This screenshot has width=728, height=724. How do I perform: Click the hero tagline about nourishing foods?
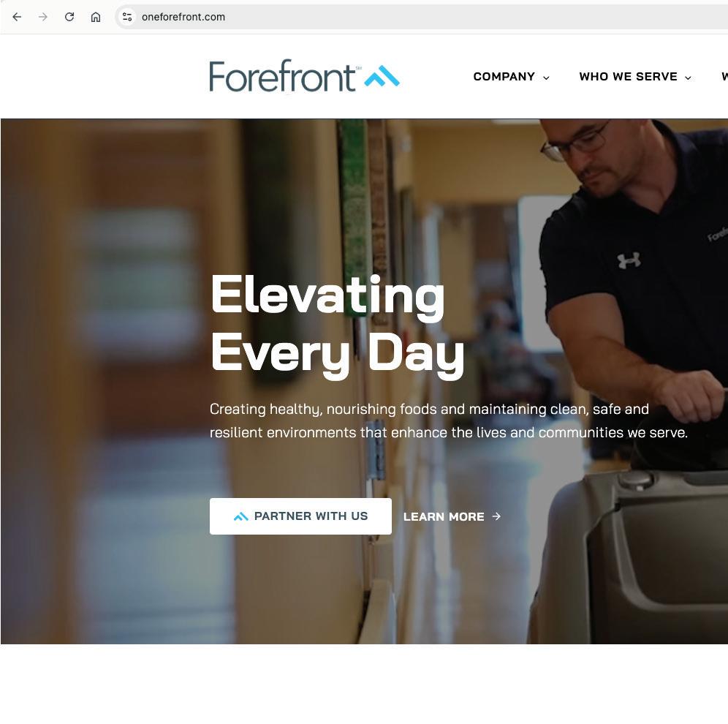(x=449, y=421)
